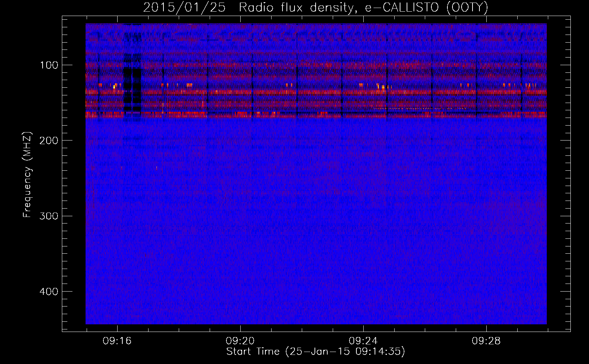
Task: Click the 'Start Time (25-Jan-15 09:14:35)' x-axis label
Action: tap(316, 352)
